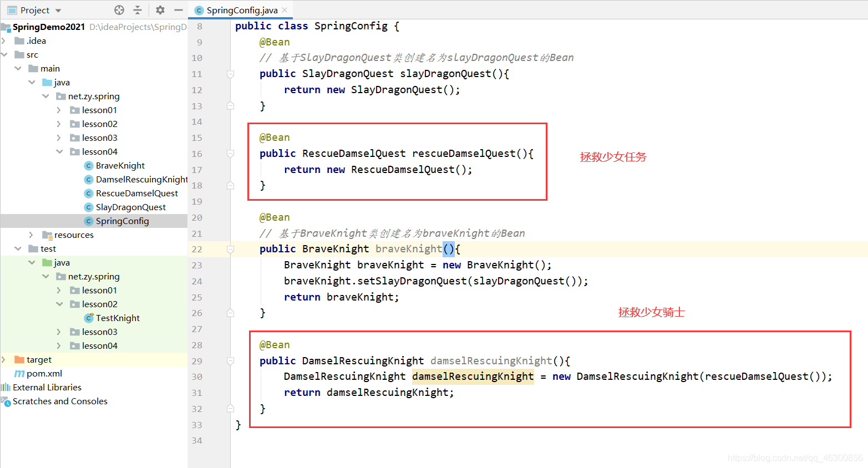Click the lesson04 package icon under main

pyautogui.click(x=75, y=151)
